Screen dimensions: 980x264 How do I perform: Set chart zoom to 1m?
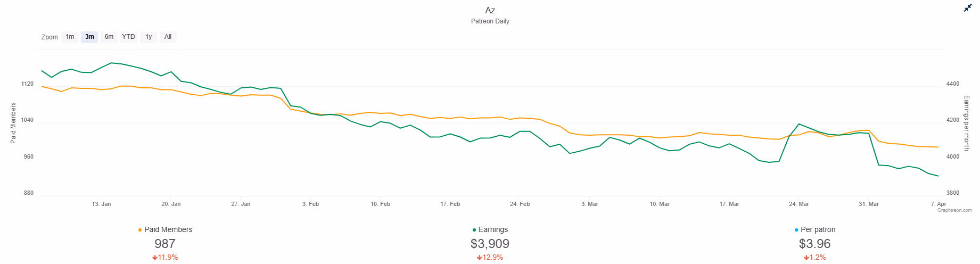70,37
